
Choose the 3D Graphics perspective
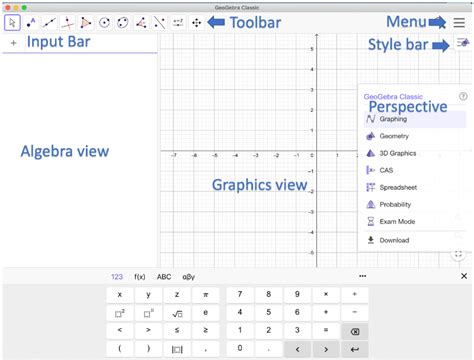point(415,153)
